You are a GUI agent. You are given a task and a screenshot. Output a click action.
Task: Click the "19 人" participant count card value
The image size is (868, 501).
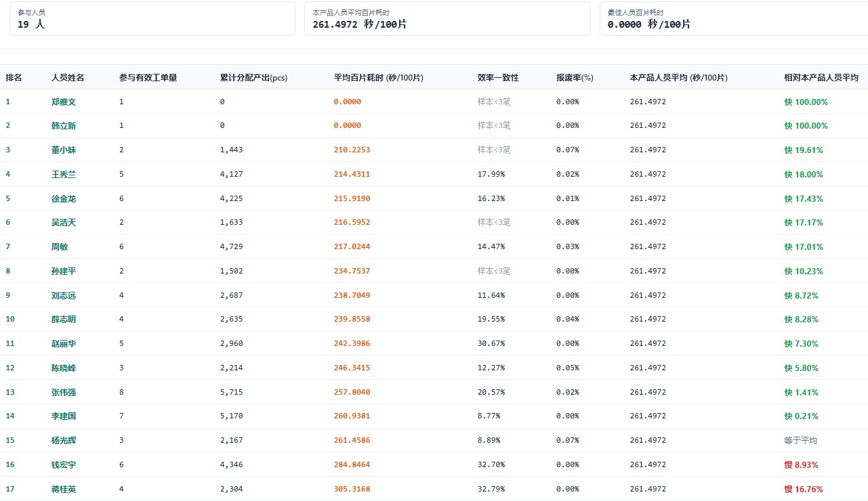31,24
